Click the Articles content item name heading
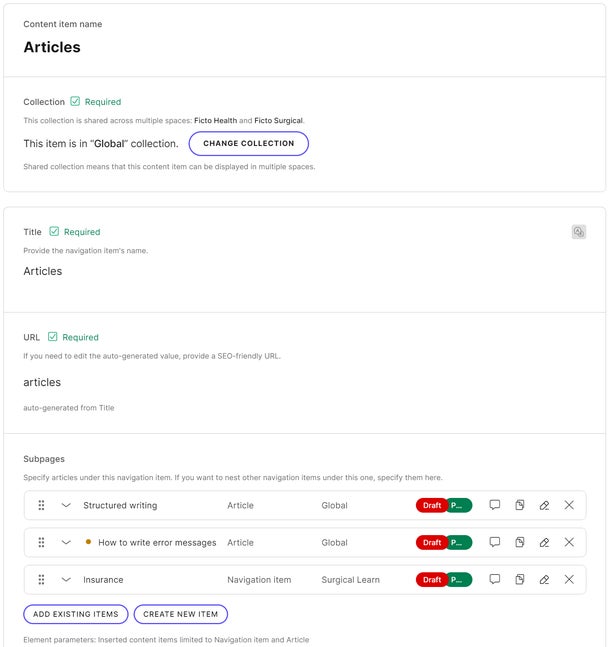 [52, 47]
